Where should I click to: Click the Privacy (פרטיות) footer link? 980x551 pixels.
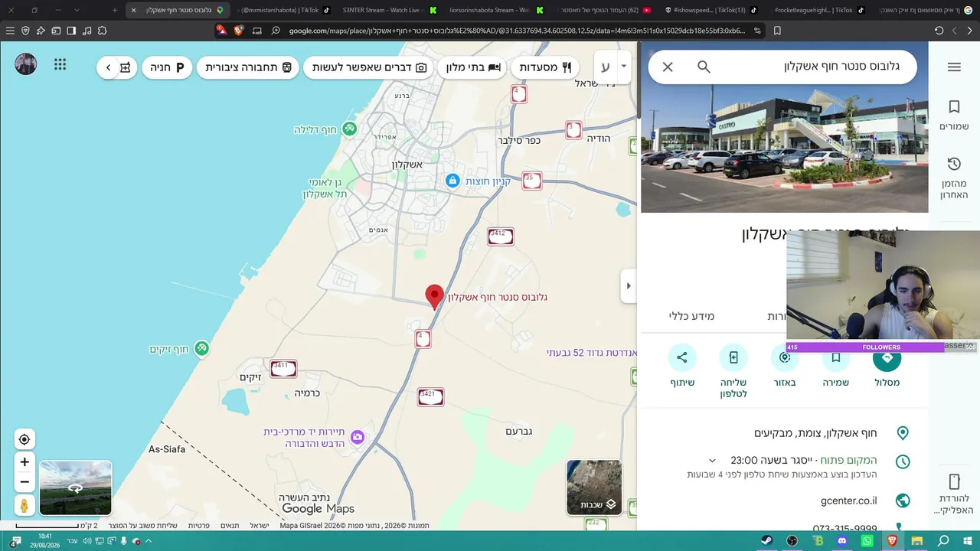click(x=199, y=526)
